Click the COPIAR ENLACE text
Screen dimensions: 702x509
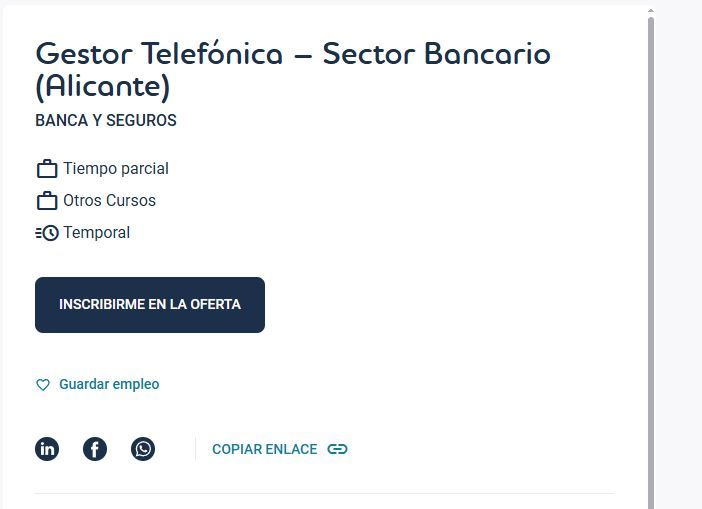pos(264,449)
